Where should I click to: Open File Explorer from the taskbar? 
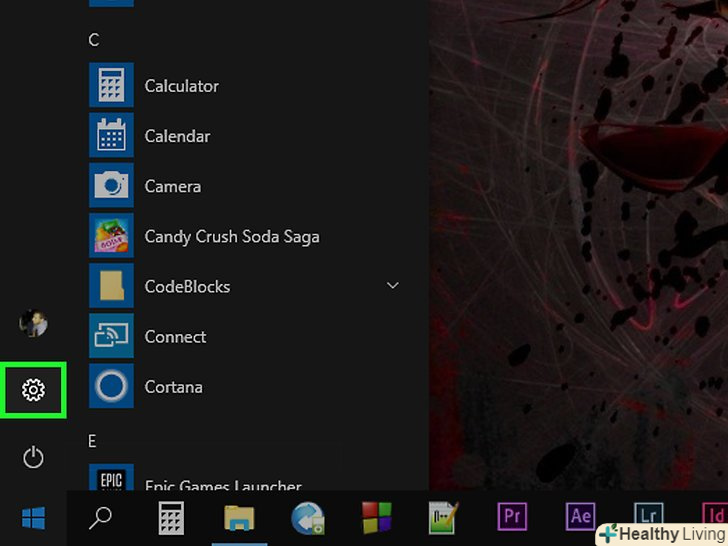click(x=240, y=518)
